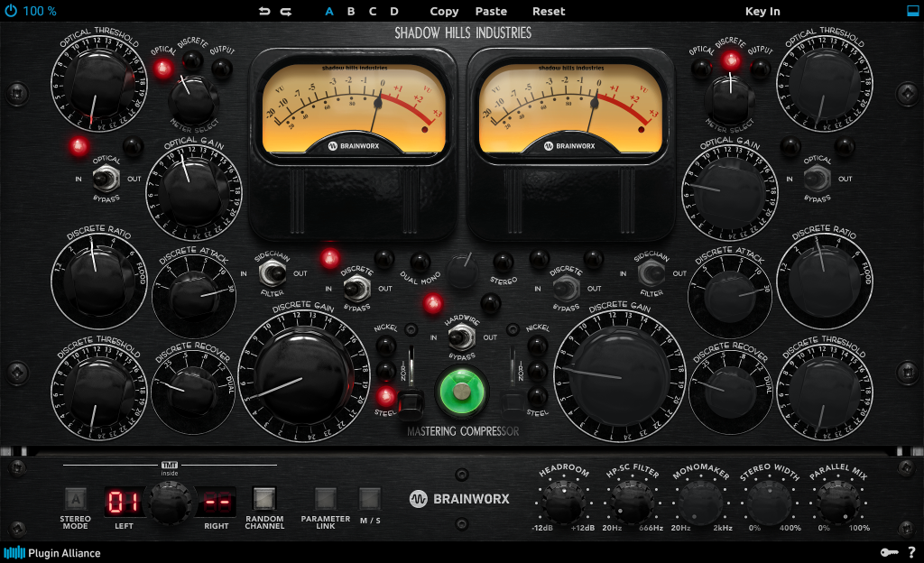Copy the current settings
Screen dimensions: 924x563
click(444, 11)
